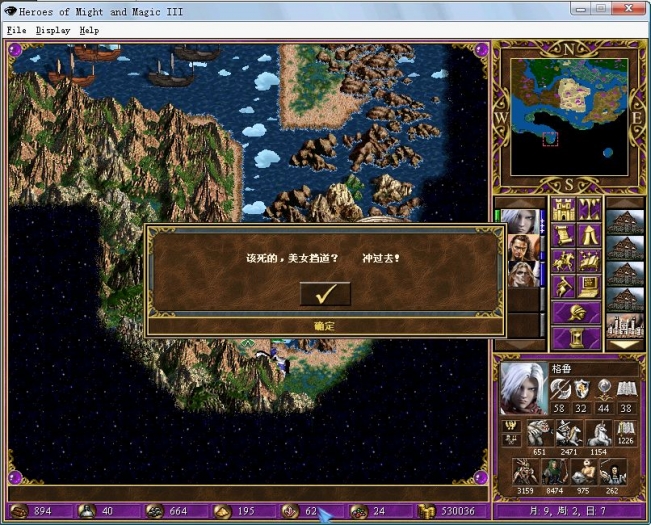
Task: Click the hero list down arrow
Action: pyautogui.click(x=520, y=345)
